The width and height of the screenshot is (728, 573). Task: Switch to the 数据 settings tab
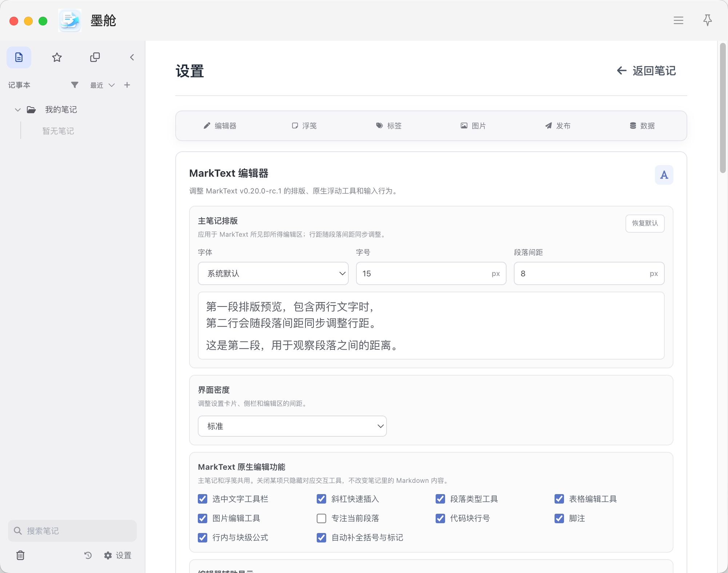coord(642,126)
